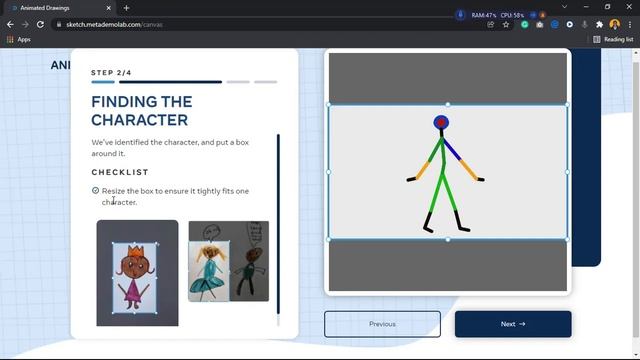640x360 pixels.
Task: Open the Chrome profile avatar
Action: coord(615,24)
